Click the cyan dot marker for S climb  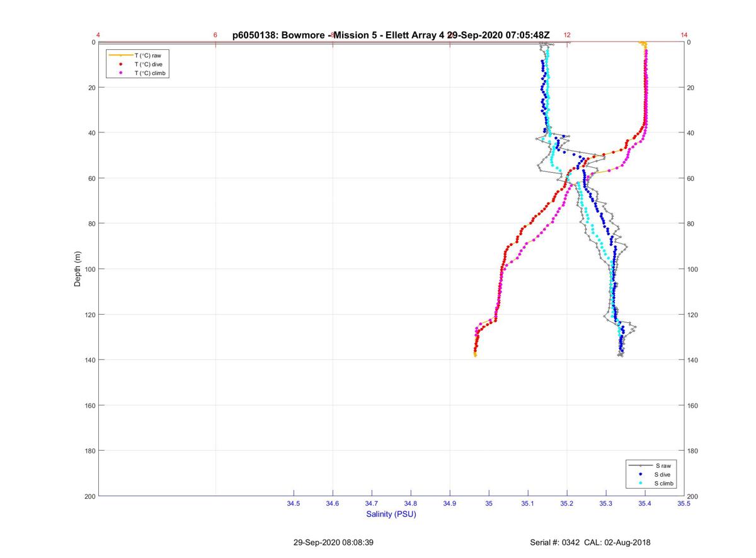[x=641, y=483]
